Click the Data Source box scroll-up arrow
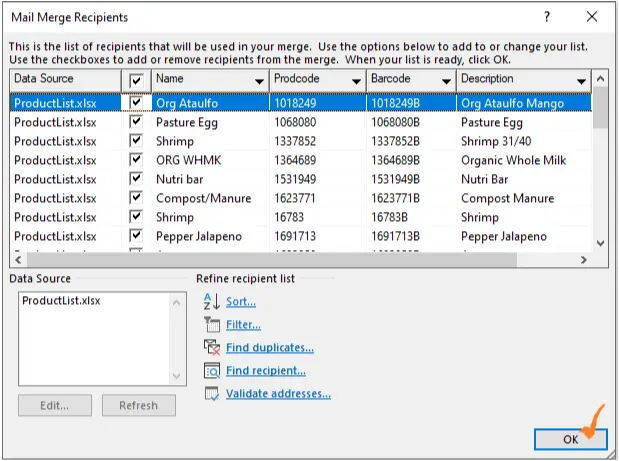Viewport: 619px width, 461px height. coord(176,303)
